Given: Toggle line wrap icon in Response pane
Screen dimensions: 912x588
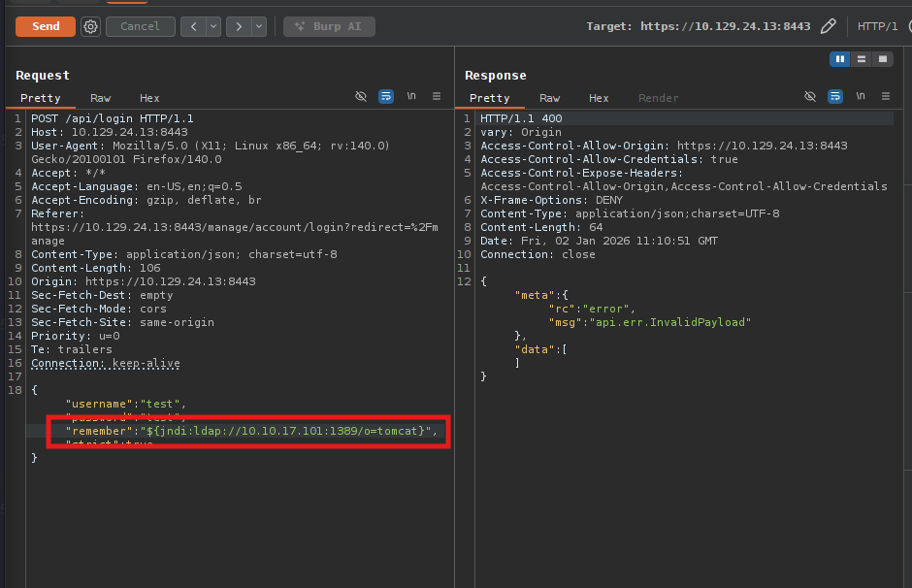Looking at the screenshot, I should 835,97.
